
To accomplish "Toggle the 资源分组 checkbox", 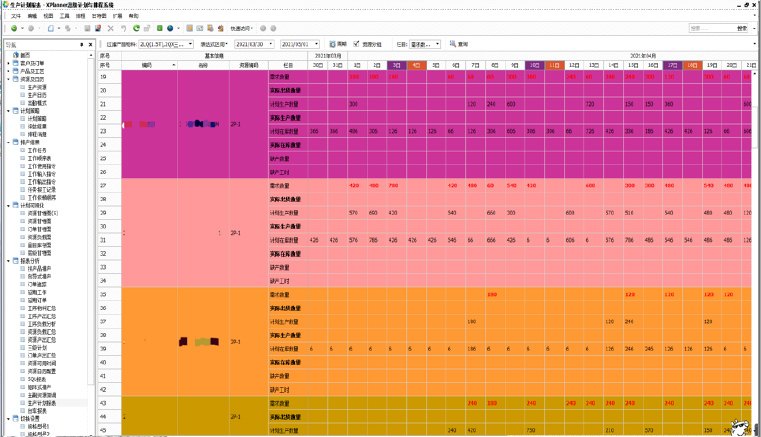I will [356, 44].
